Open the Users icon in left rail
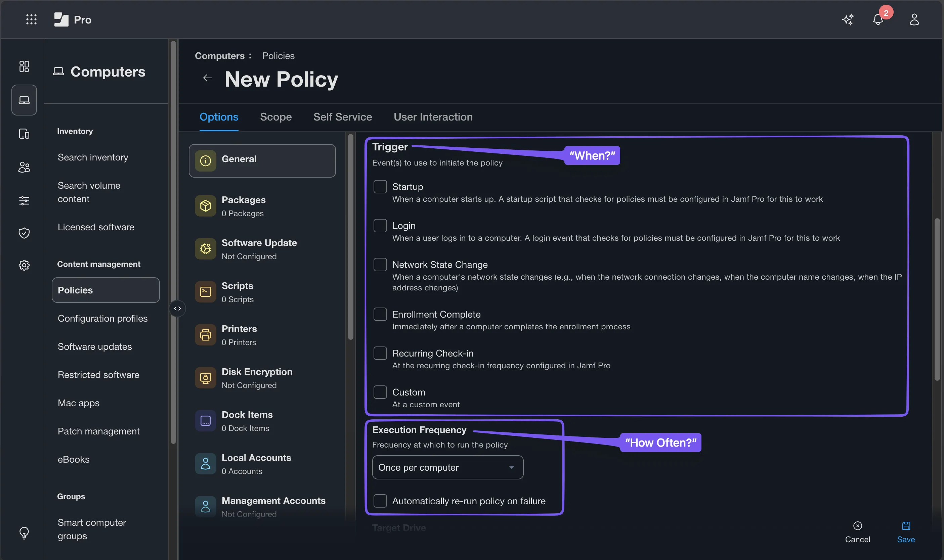The width and height of the screenshot is (944, 560). coord(24,167)
